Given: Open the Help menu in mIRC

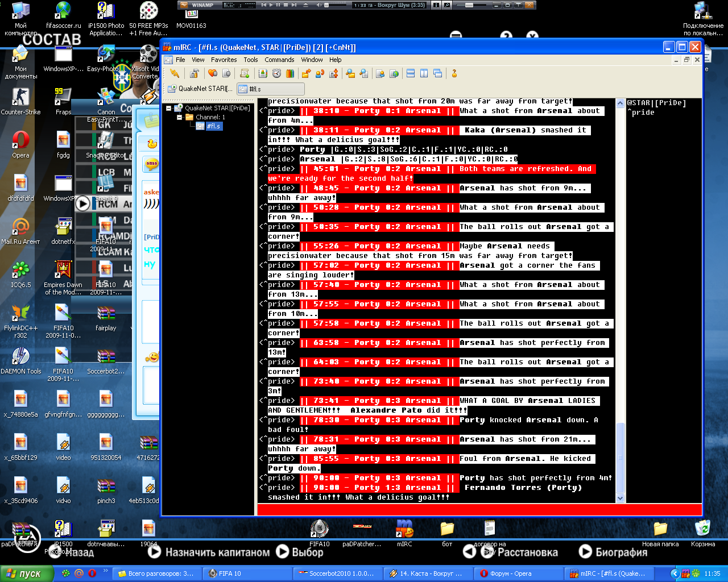Looking at the screenshot, I should pyautogui.click(x=336, y=60).
